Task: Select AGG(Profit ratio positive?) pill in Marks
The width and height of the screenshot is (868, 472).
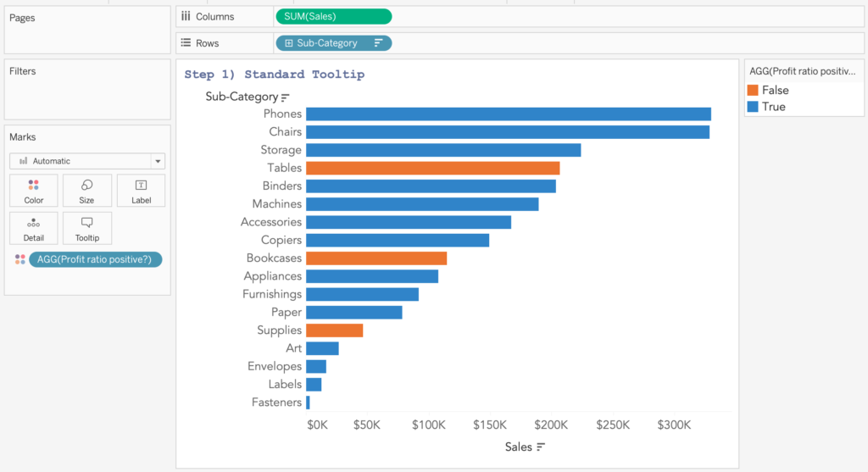Action: pos(95,259)
